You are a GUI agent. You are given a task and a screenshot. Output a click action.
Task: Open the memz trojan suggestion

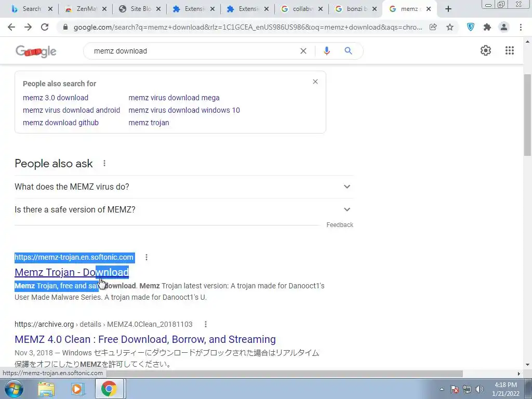click(149, 123)
